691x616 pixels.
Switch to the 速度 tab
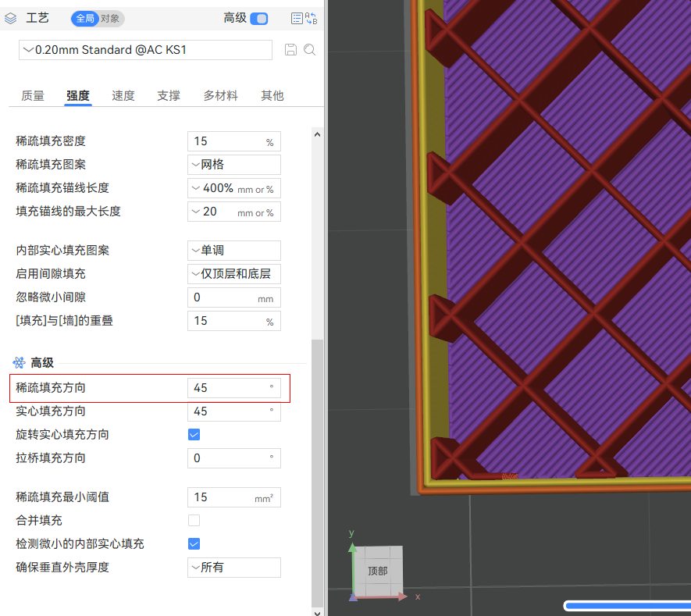pos(123,95)
